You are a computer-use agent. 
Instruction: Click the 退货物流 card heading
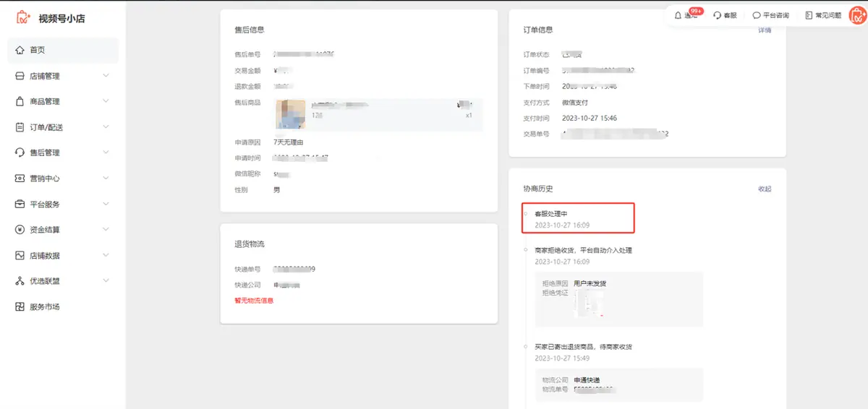[249, 244]
